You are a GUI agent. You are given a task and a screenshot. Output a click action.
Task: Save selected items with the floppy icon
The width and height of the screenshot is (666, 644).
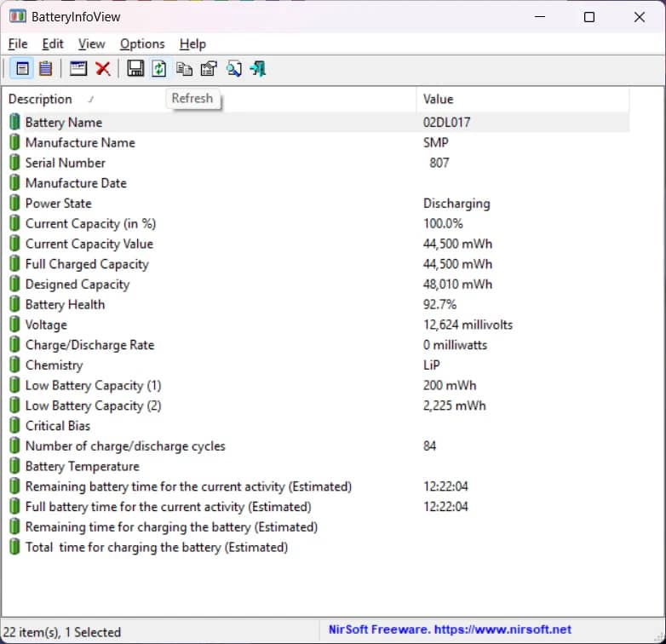tap(135, 68)
